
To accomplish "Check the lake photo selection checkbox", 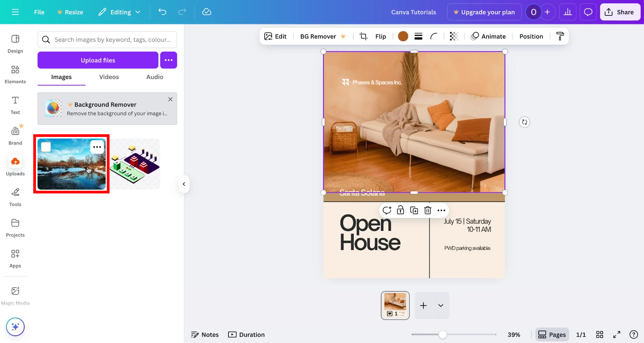I will [x=46, y=147].
